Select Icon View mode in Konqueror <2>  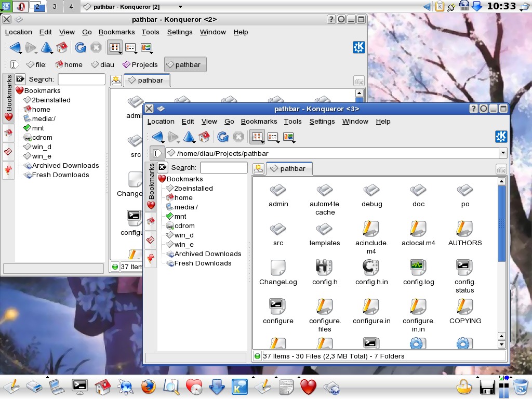coord(114,47)
